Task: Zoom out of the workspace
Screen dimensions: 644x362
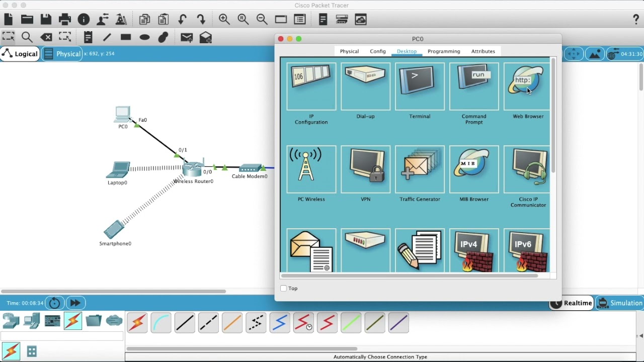Action: pyautogui.click(x=262, y=20)
